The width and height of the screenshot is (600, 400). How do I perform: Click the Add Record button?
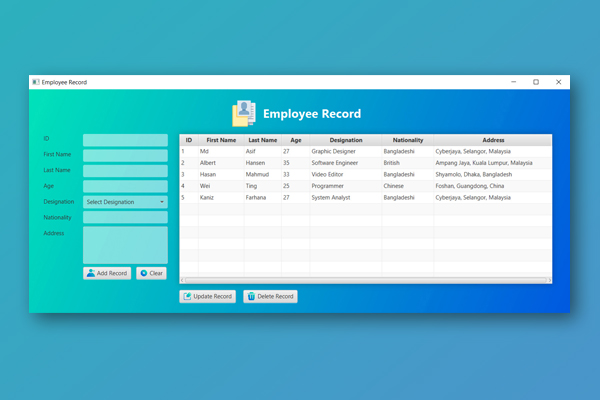(x=107, y=273)
